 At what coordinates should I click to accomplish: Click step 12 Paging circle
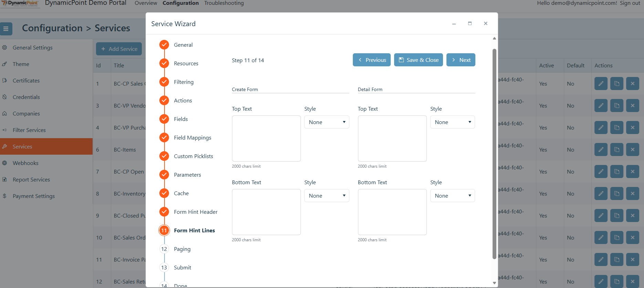(x=164, y=249)
